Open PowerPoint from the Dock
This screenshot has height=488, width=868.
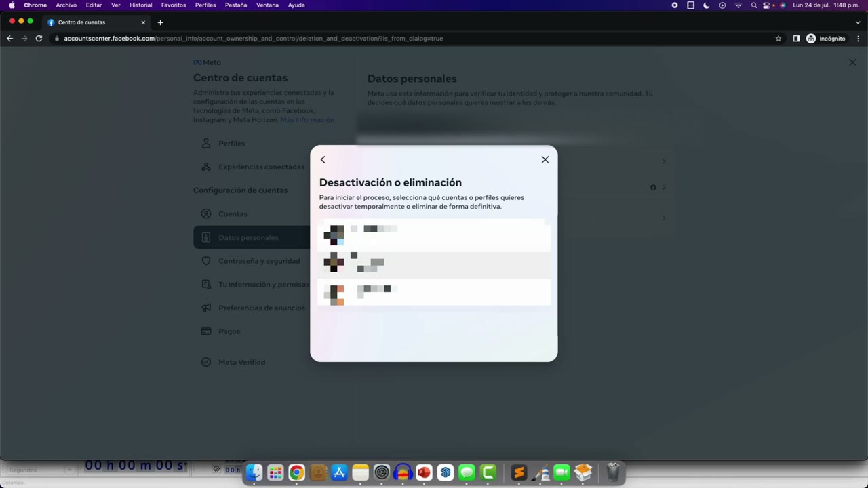click(x=424, y=472)
